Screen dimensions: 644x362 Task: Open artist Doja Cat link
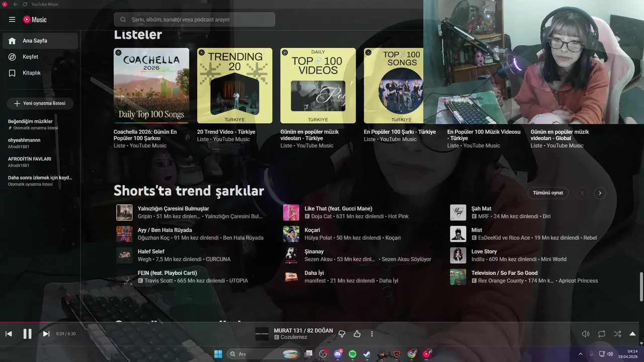[321, 216]
